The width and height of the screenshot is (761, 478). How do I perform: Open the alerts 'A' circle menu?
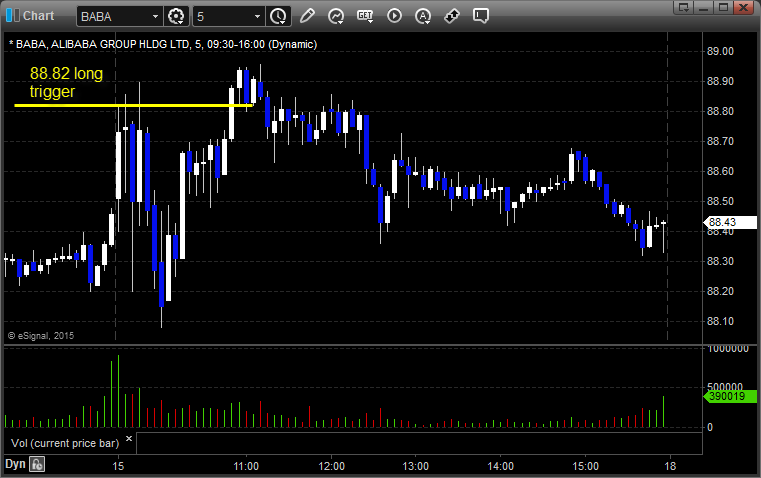[423, 16]
